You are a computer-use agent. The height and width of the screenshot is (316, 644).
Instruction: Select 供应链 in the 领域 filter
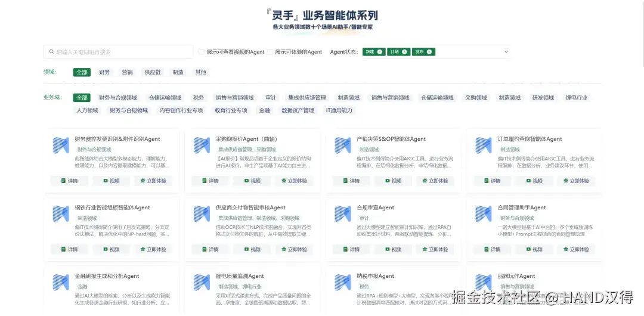pyautogui.click(x=153, y=72)
